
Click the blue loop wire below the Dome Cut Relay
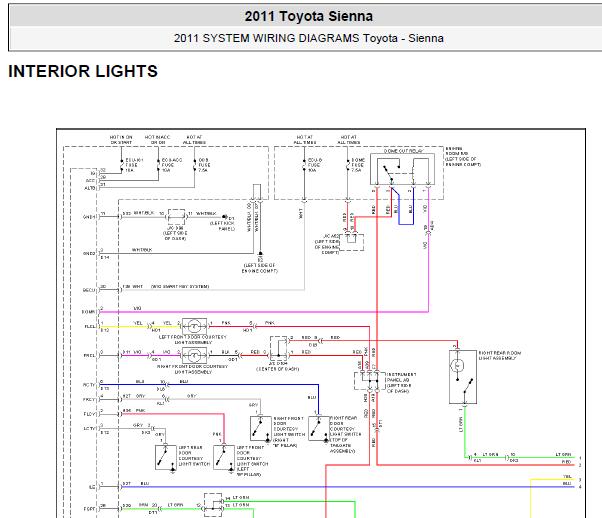tap(406, 224)
